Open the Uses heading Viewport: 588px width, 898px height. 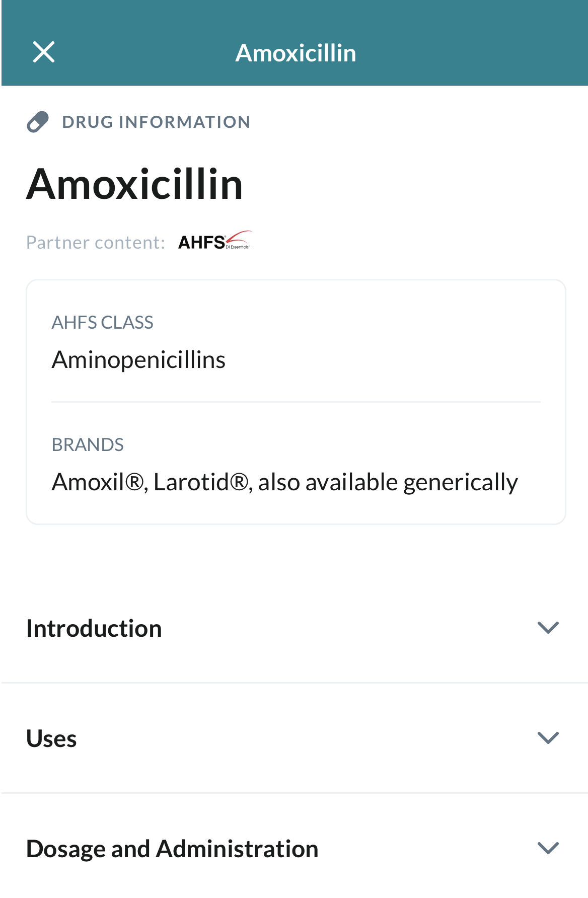pyautogui.click(x=51, y=738)
